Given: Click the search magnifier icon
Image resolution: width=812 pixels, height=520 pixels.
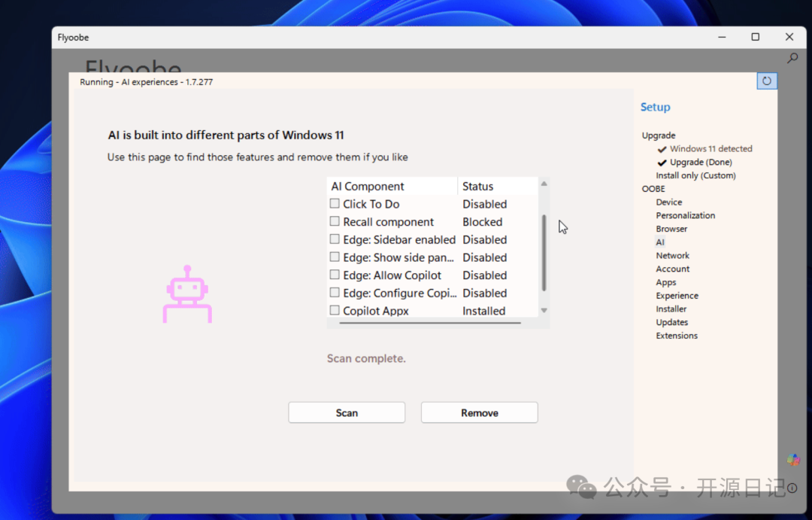Looking at the screenshot, I should (x=792, y=58).
